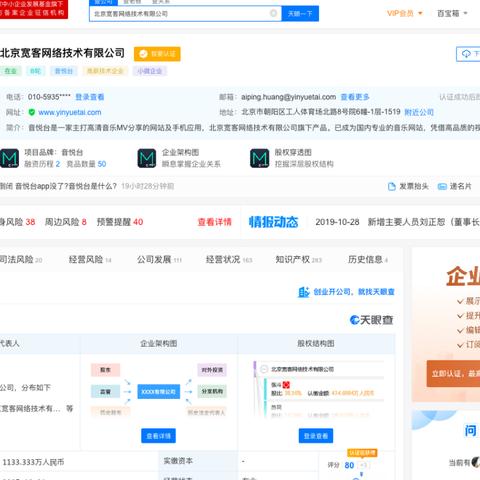Click 登录查看 next to phone number
Image resolution: width=480 pixels, height=480 pixels.
point(90,97)
